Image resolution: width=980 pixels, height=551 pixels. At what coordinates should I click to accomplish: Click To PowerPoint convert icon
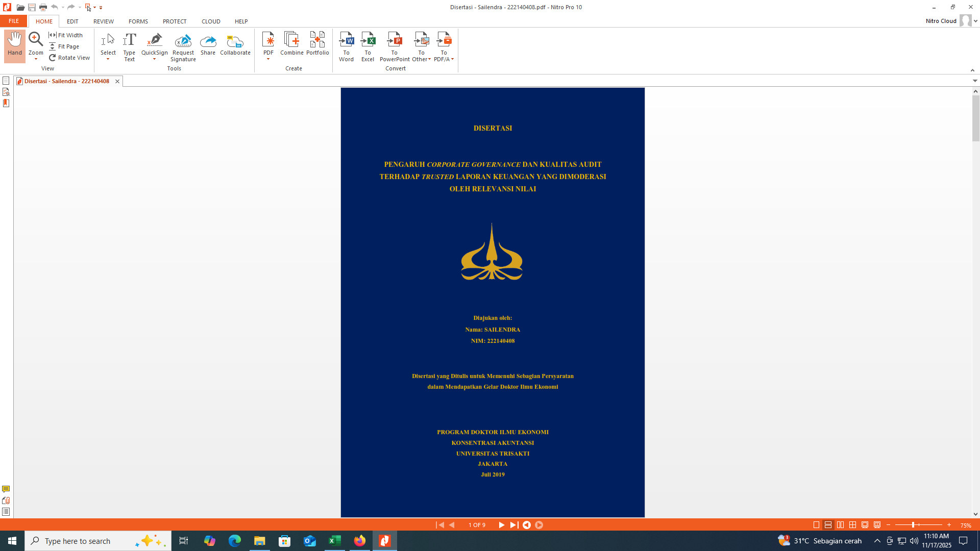point(394,40)
